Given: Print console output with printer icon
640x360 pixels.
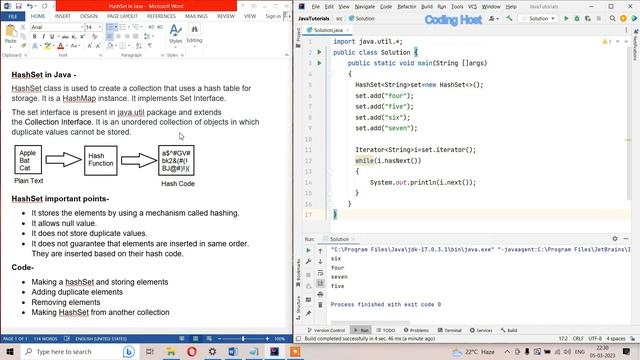Looking at the screenshot, I should coord(320,294).
